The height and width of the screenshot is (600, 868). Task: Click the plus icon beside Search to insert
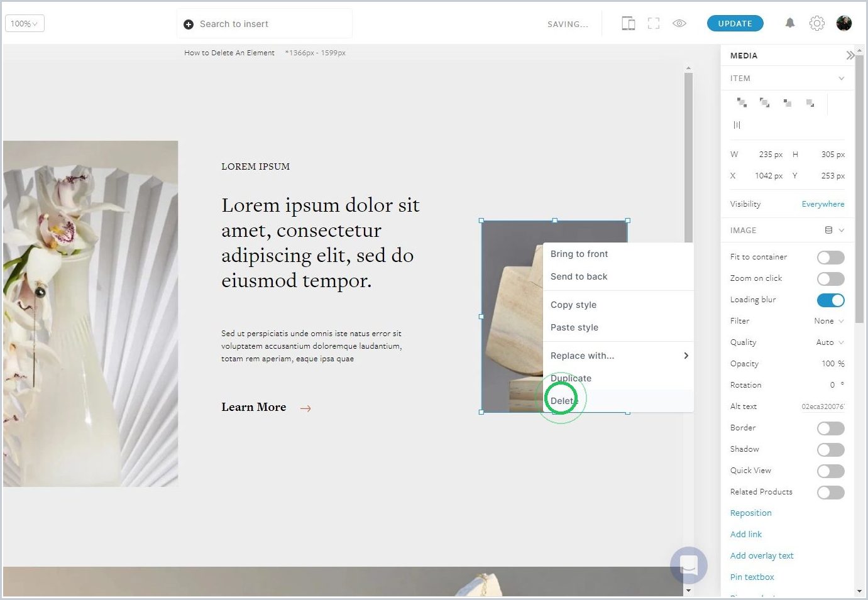pyautogui.click(x=189, y=25)
